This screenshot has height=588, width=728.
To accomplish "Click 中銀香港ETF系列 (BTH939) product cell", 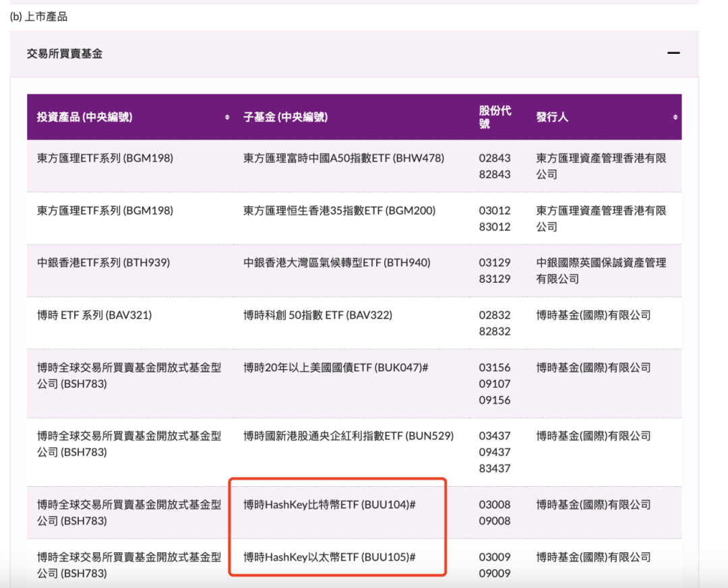I will tap(103, 263).
